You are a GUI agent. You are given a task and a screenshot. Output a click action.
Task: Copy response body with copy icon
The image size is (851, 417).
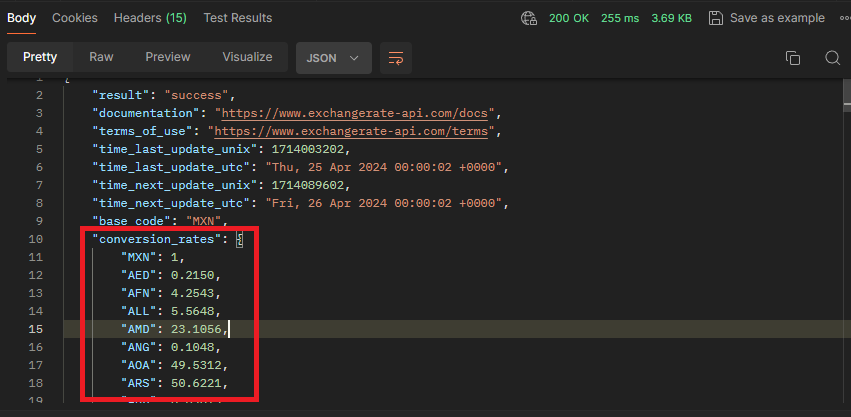[x=793, y=58]
